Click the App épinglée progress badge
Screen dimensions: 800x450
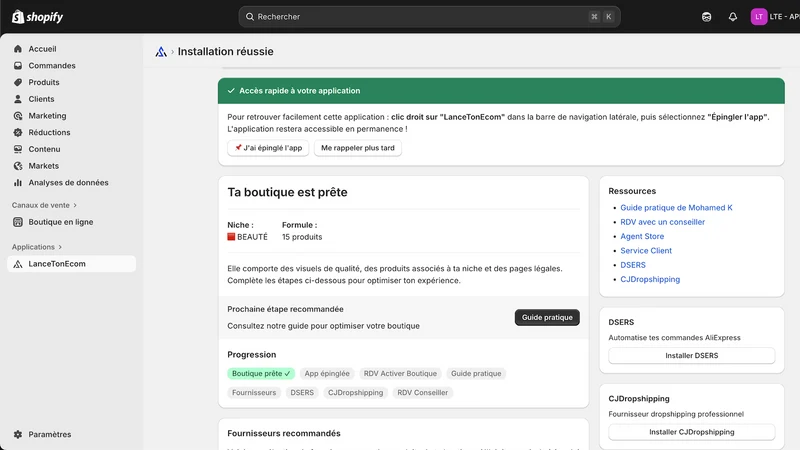point(327,373)
